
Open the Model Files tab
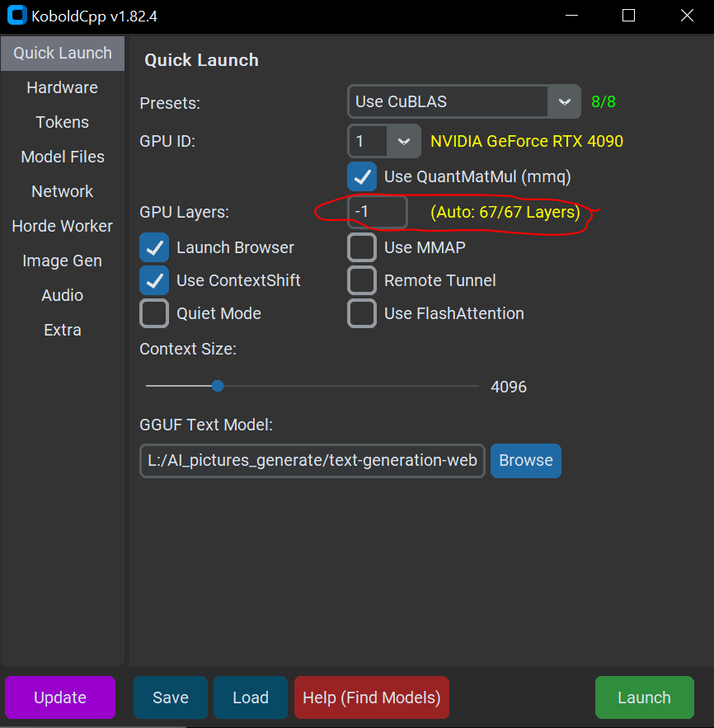pos(62,157)
